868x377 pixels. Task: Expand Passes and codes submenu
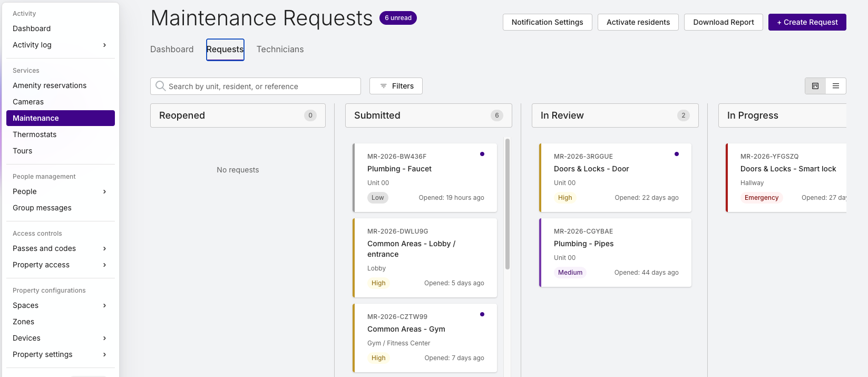point(105,248)
